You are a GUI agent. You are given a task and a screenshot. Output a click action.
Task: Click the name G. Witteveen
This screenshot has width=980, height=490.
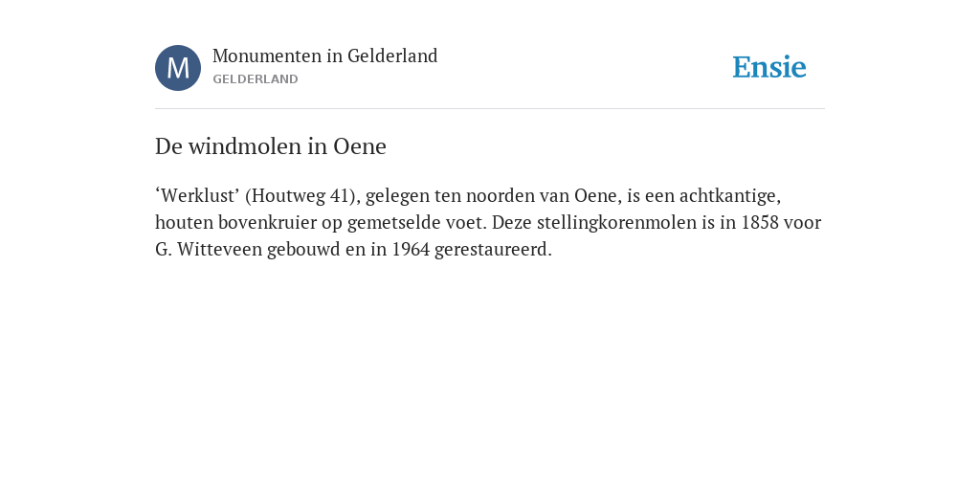(209, 250)
